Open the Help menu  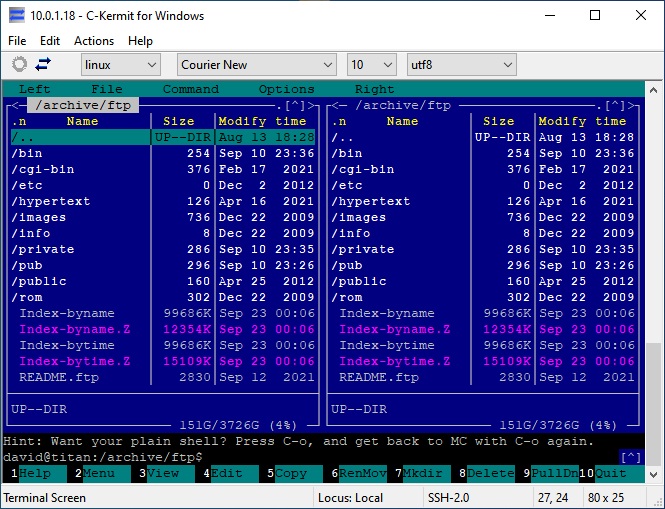[x=140, y=41]
